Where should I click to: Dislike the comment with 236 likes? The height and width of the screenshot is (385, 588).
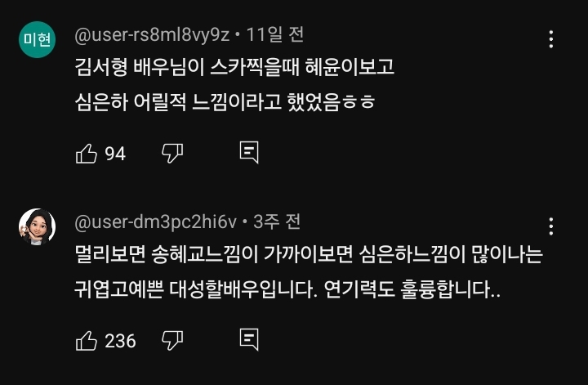coord(172,340)
